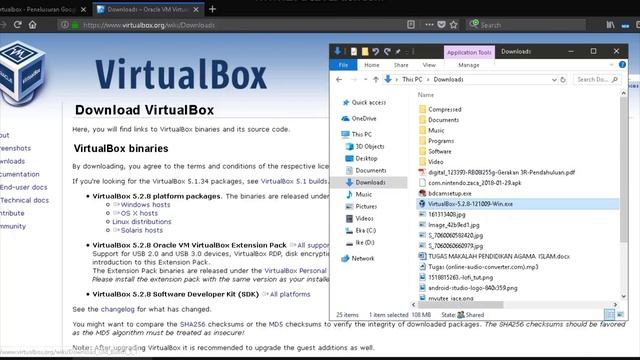Click the Name column header
The image size is (640, 360).
425,95
